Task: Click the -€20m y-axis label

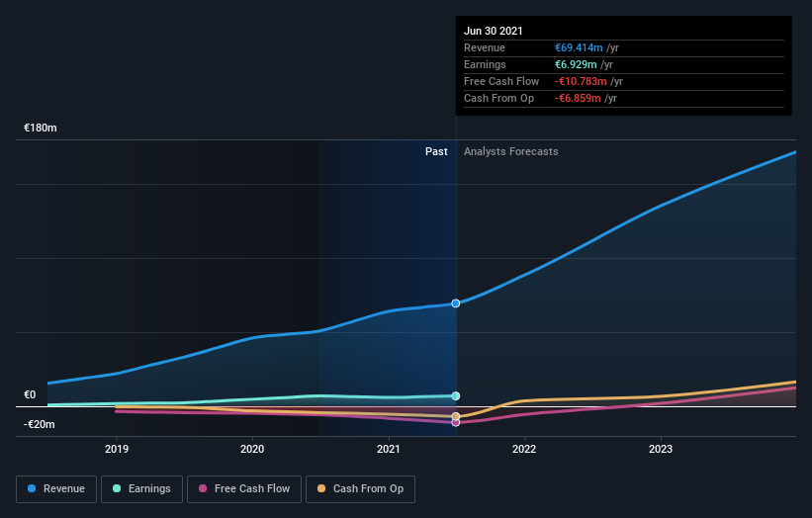Action: (40, 424)
